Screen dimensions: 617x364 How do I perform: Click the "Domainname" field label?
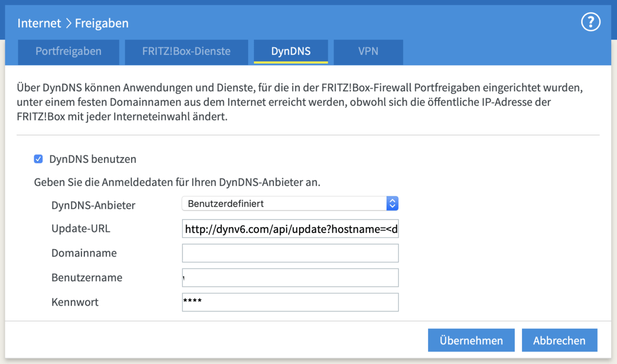pos(84,253)
